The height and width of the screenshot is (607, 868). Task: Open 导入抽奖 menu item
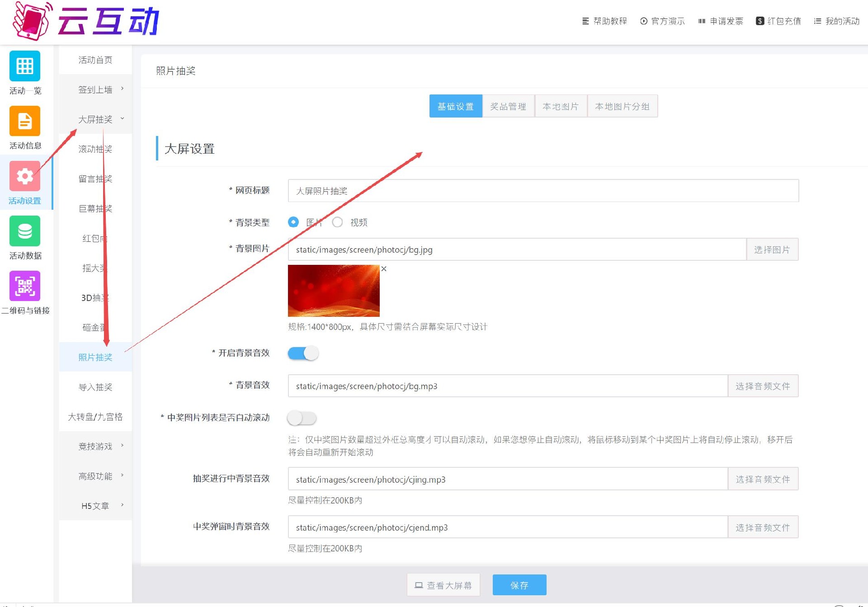95,387
